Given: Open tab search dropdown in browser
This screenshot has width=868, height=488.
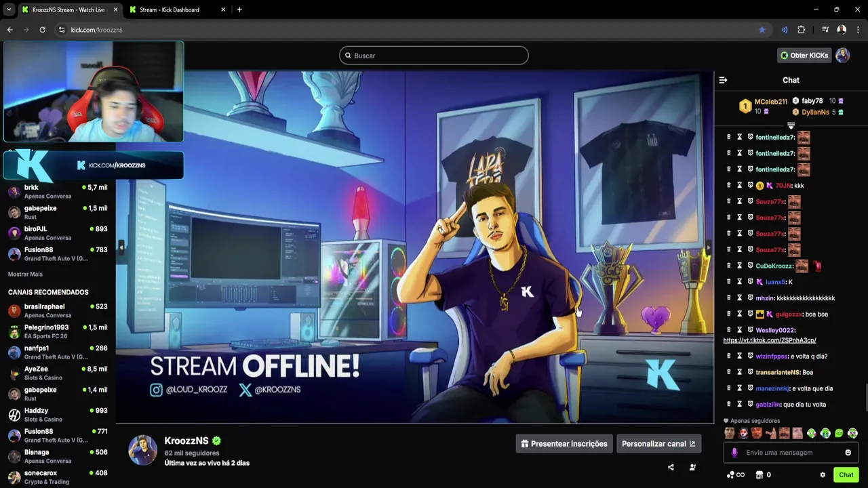Looking at the screenshot, I should [x=9, y=9].
